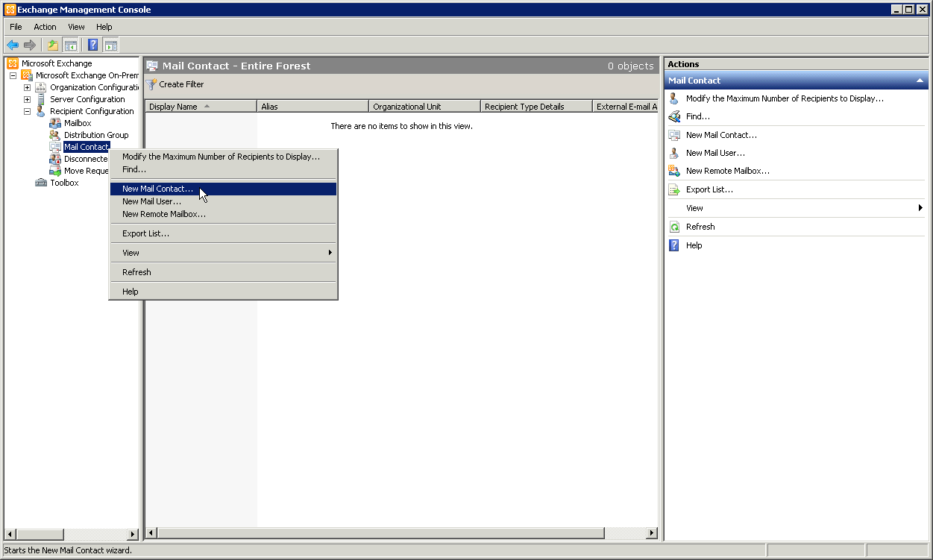Click the back navigation arrow icon
Screen dimensions: 933x560
[x=12, y=44]
